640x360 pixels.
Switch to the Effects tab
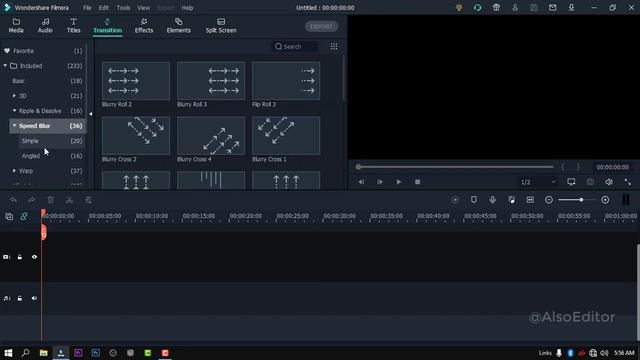[x=144, y=26]
